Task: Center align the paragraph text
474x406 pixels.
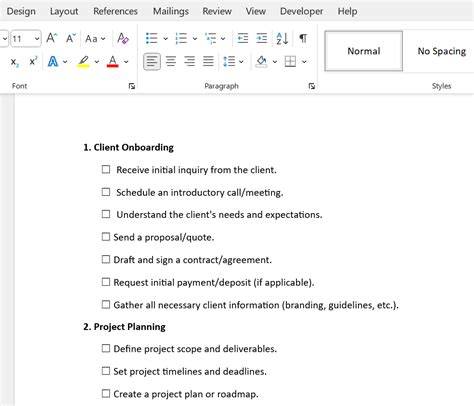Action: pos(171,61)
